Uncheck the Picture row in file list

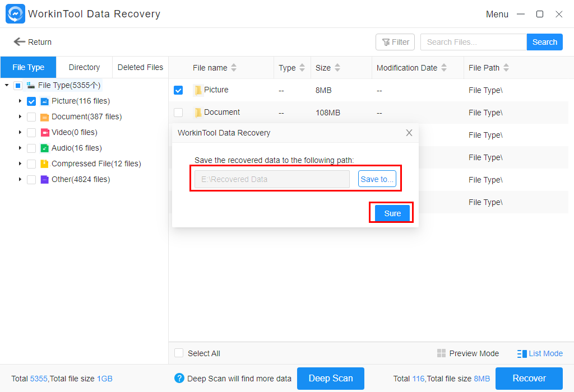[x=178, y=90]
